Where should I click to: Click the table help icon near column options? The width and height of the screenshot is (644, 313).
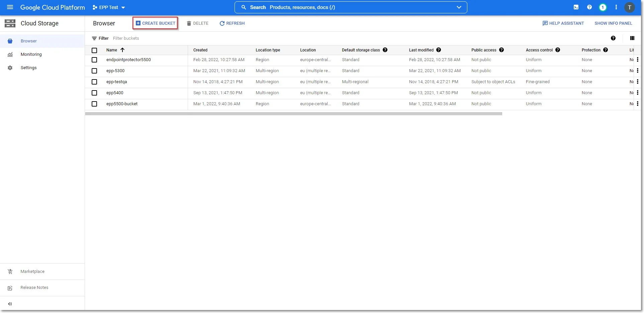[x=613, y=38]
